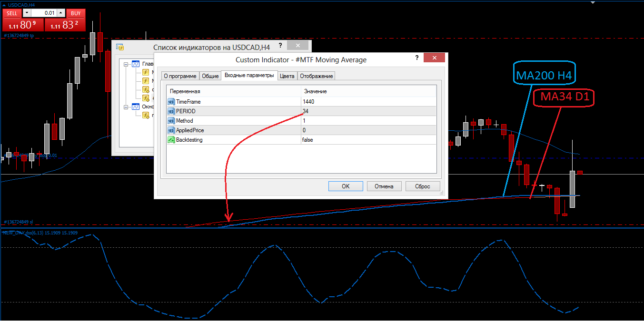Select the Backtesting variable name

[x=189, y=140]
